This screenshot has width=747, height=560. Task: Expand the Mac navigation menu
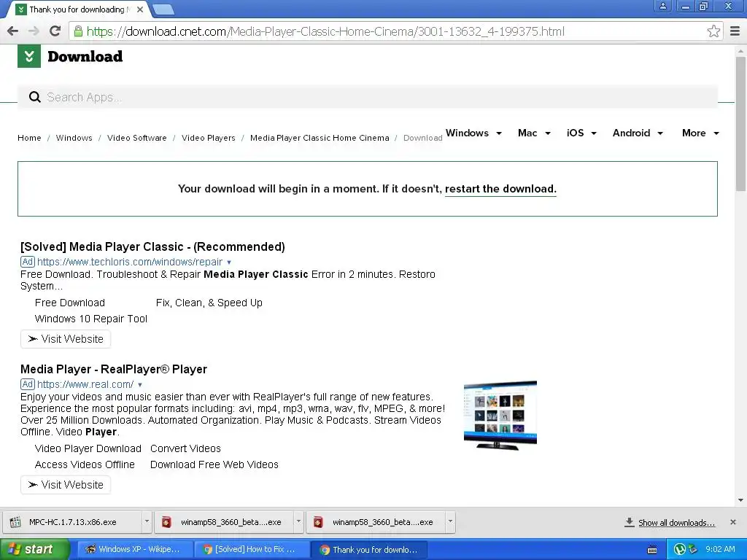[534, 133]
